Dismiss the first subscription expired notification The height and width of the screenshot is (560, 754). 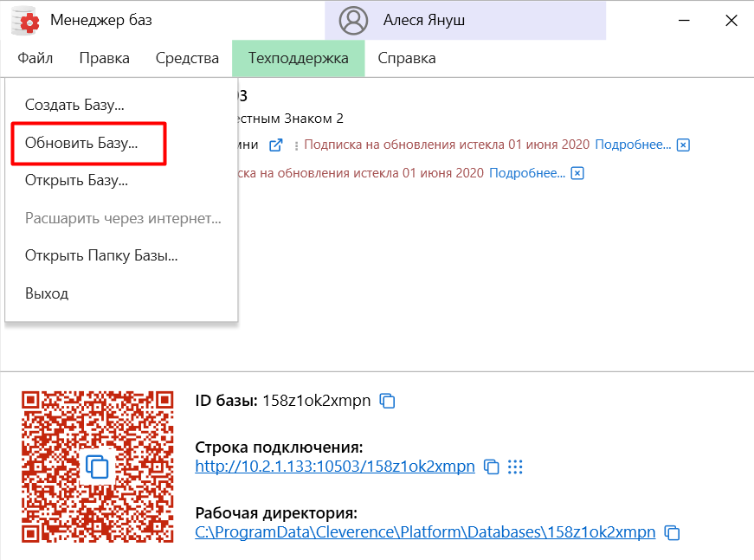683,144
